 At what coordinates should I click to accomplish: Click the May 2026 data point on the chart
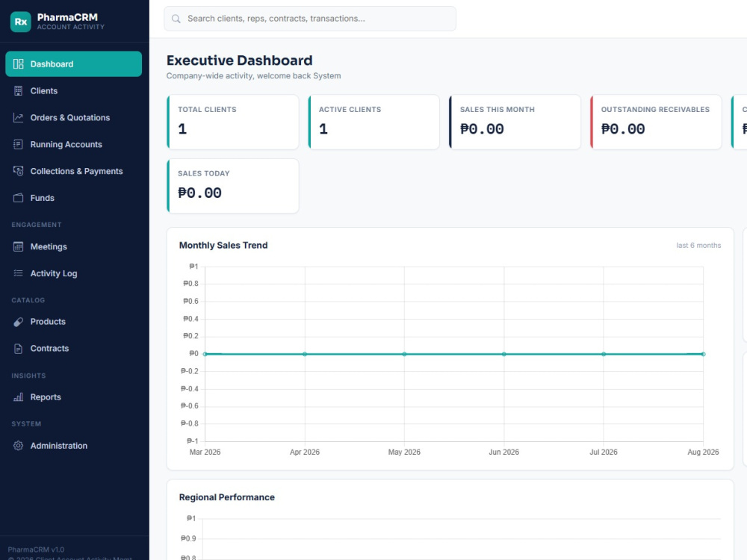click(404, 354)
